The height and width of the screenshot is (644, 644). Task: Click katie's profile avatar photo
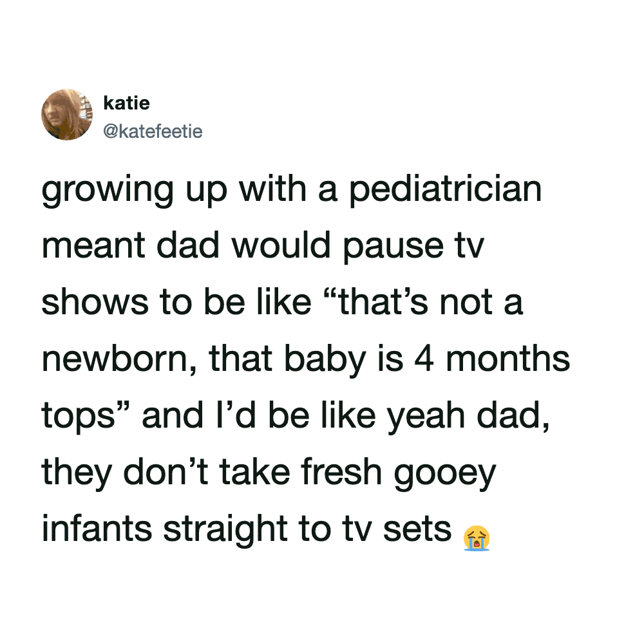[66, 114]
